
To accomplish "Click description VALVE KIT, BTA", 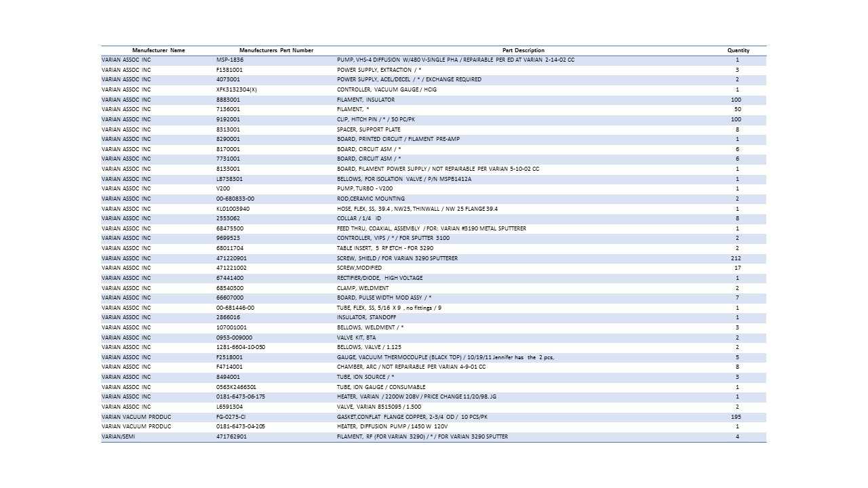I will (x=356, y=338).
